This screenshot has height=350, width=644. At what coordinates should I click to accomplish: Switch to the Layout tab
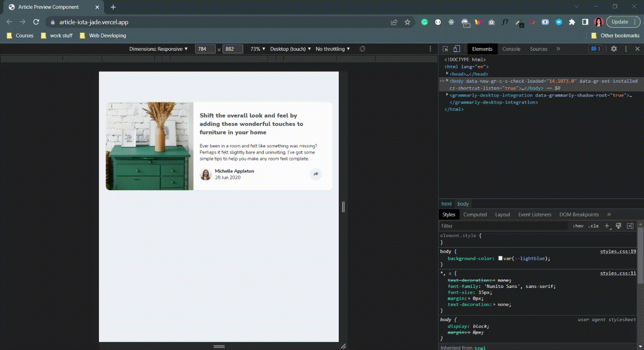click(x=503, y=214)
